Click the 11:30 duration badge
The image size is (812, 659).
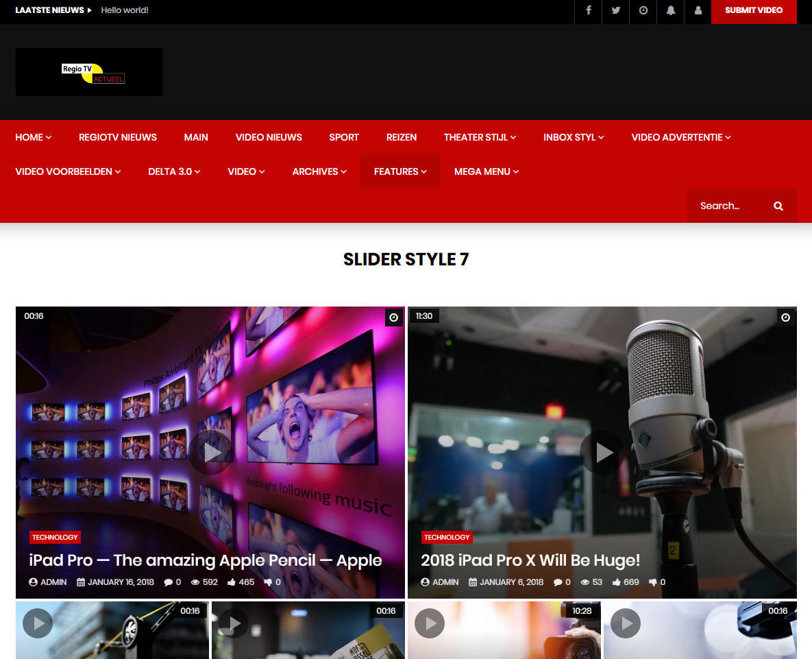[x=424, y=316]
